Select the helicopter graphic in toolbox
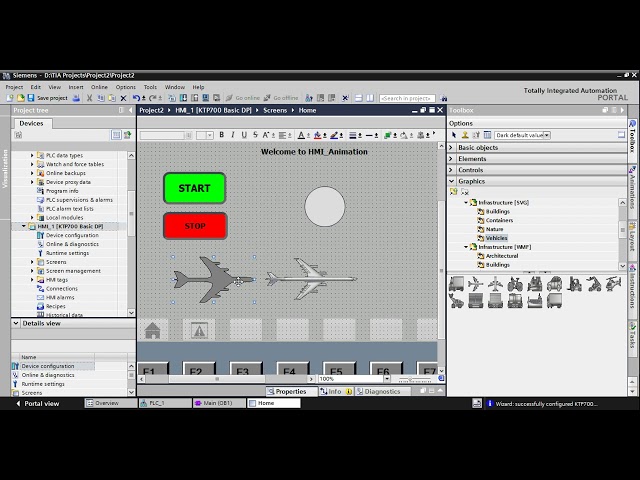 pyautogui.click(x=613, y=284)
